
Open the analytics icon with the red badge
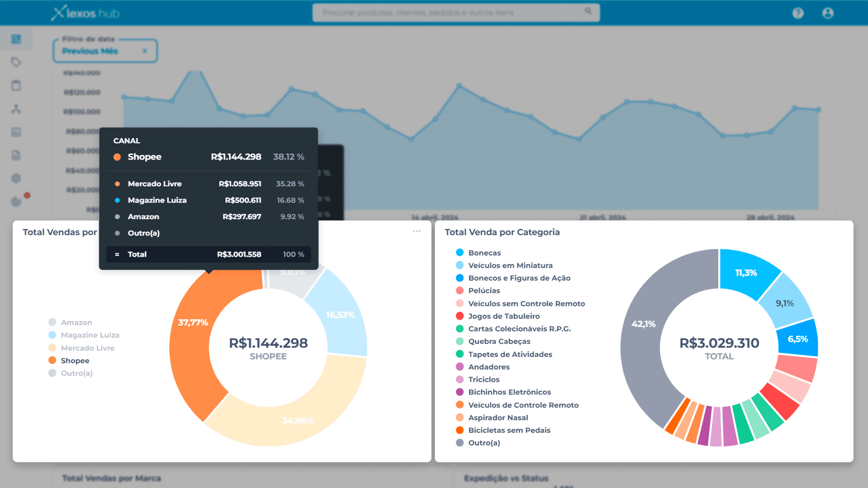click(x=17, y=201)
